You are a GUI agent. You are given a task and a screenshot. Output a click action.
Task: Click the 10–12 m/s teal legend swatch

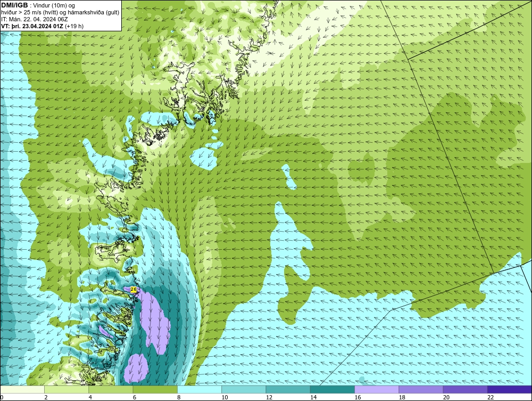pyautogui.click(x=244, y=389)
